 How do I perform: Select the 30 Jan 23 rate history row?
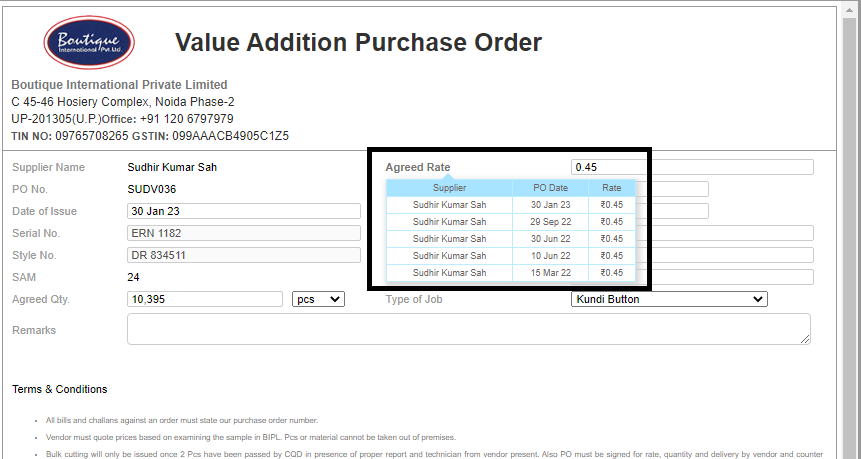pyautogui.click(x=511, y=205)
